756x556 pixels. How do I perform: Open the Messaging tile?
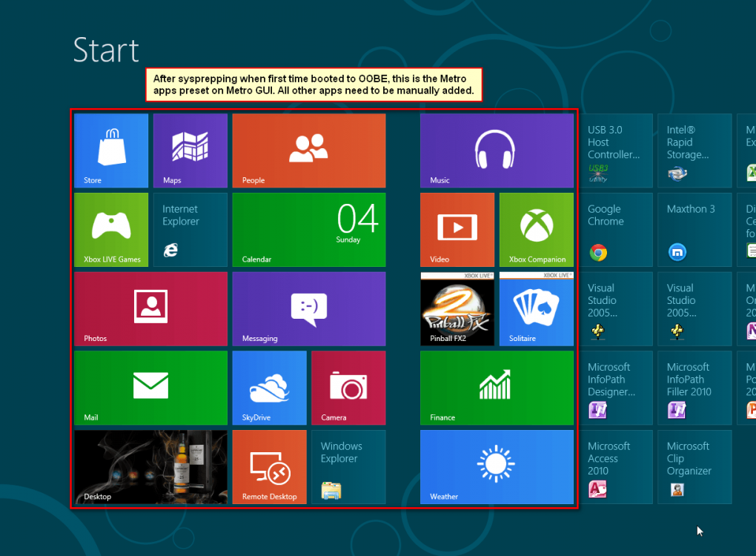[x=308, y=308]
